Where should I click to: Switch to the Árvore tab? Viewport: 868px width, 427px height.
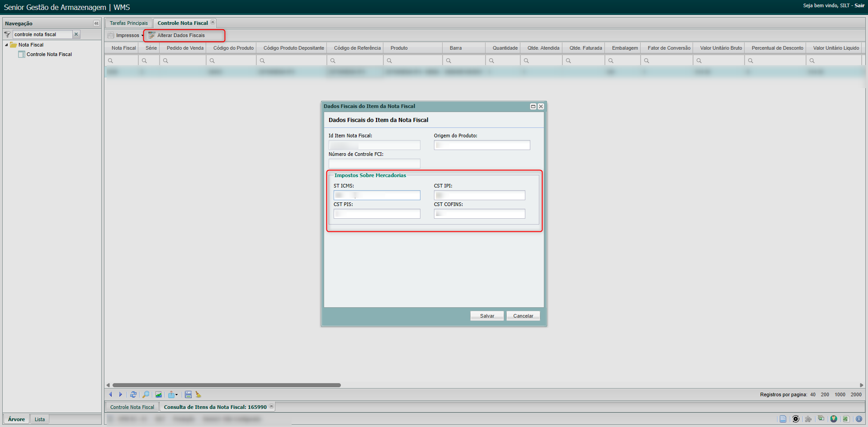pos(16,419)
